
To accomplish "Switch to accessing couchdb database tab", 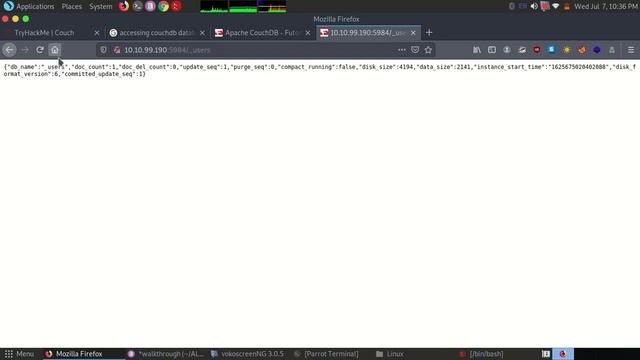I will [157, 33].
